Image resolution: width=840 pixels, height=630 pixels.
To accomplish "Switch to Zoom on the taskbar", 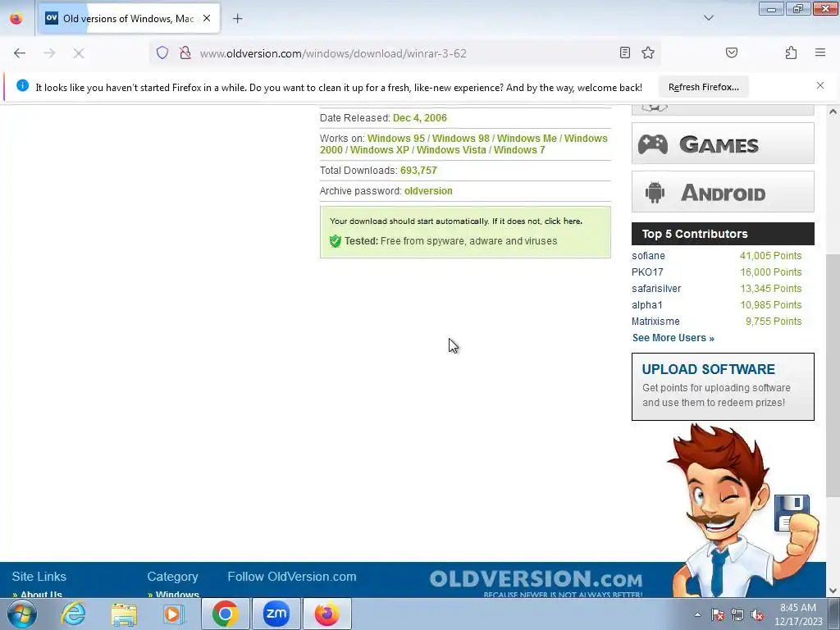I will point(276,614).
